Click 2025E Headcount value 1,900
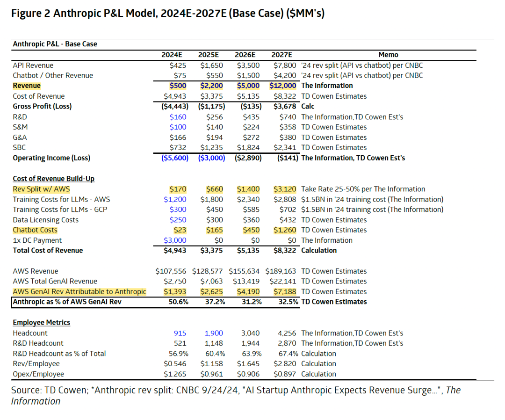Screen dimensions: 505x420 point(214,333)
